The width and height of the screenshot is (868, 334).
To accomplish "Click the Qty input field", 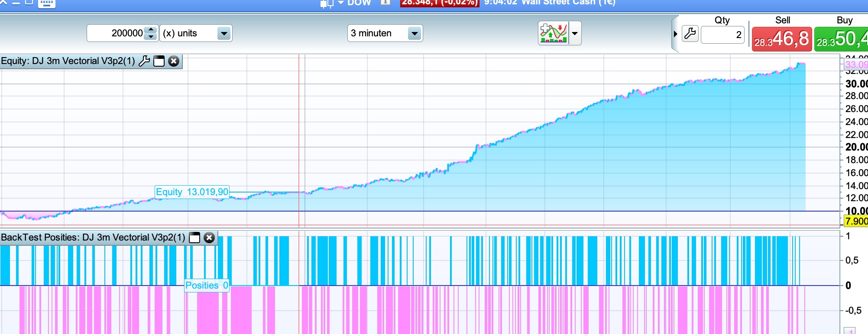I will (x=722, y=35).
